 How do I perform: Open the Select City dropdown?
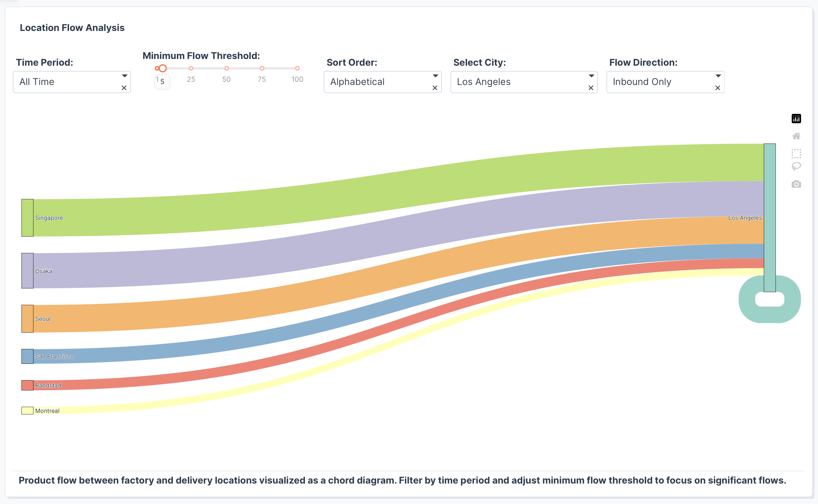pos(591,76)
